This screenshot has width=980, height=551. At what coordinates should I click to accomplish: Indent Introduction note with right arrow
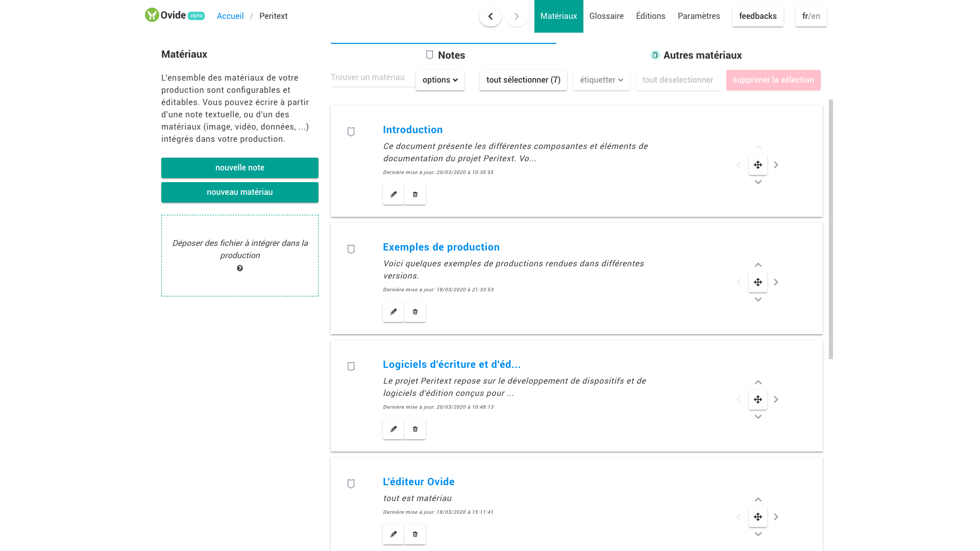click(776, 165)
